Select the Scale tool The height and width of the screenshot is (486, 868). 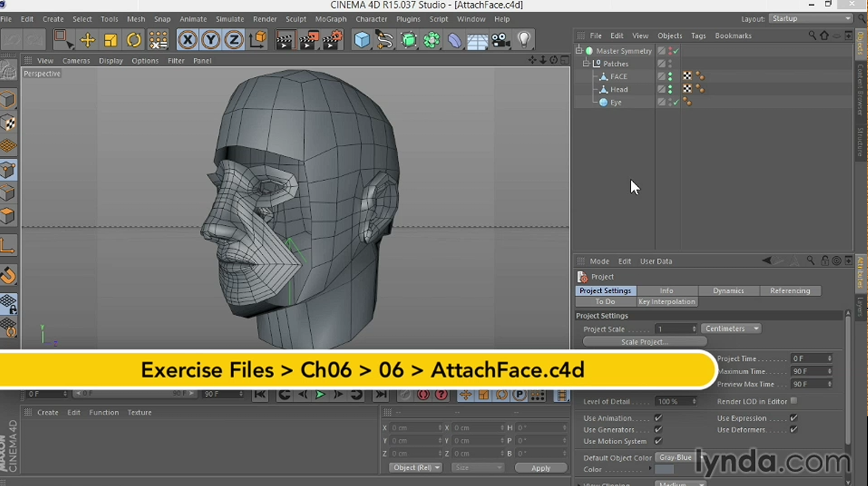(110, 40)
